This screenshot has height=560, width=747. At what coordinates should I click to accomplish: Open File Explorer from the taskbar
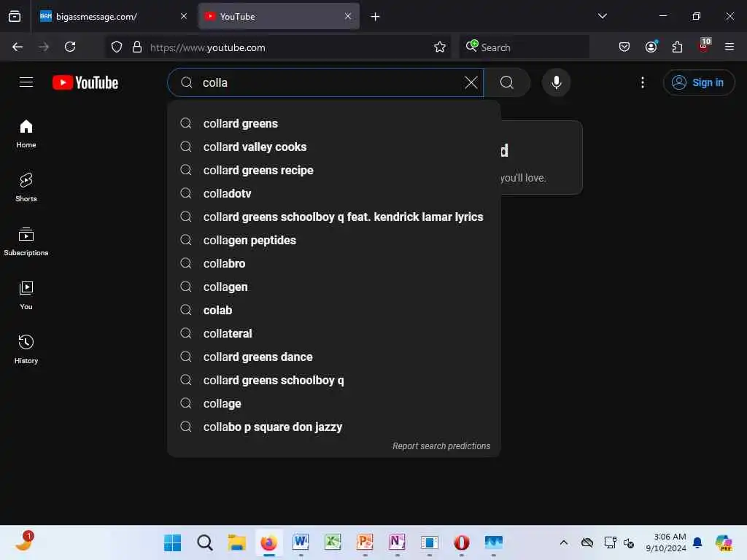(x=237, y=542)
